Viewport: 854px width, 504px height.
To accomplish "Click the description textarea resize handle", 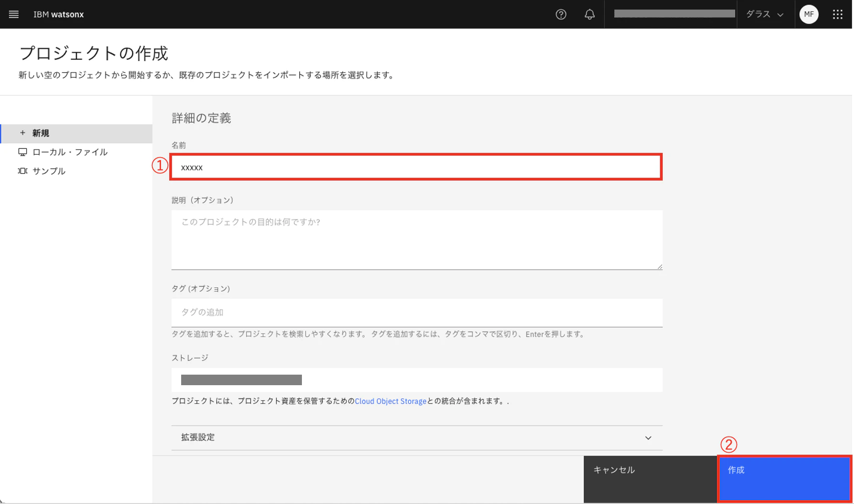I will (x=659, y=266).
